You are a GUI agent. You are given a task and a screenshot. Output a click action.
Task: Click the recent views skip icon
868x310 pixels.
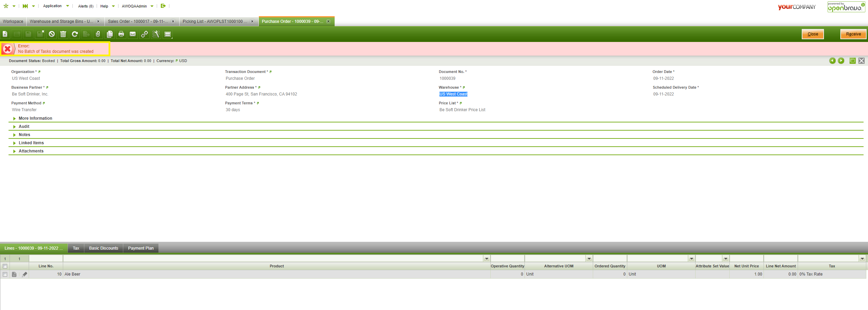tap(25, 6)
